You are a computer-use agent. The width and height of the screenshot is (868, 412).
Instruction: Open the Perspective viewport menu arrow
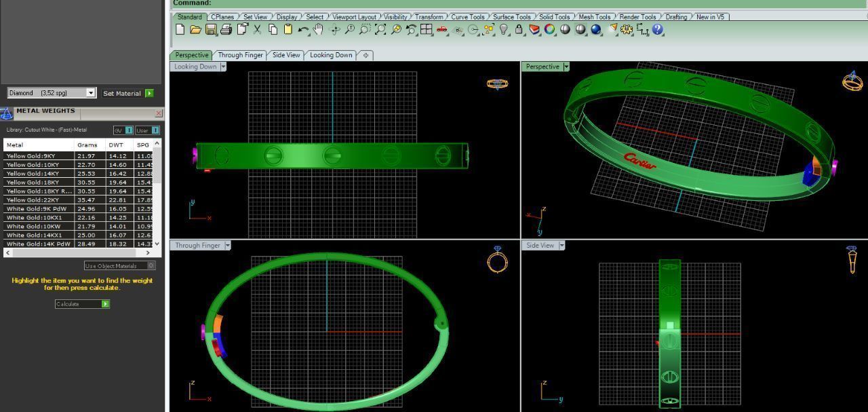(566, 67)
